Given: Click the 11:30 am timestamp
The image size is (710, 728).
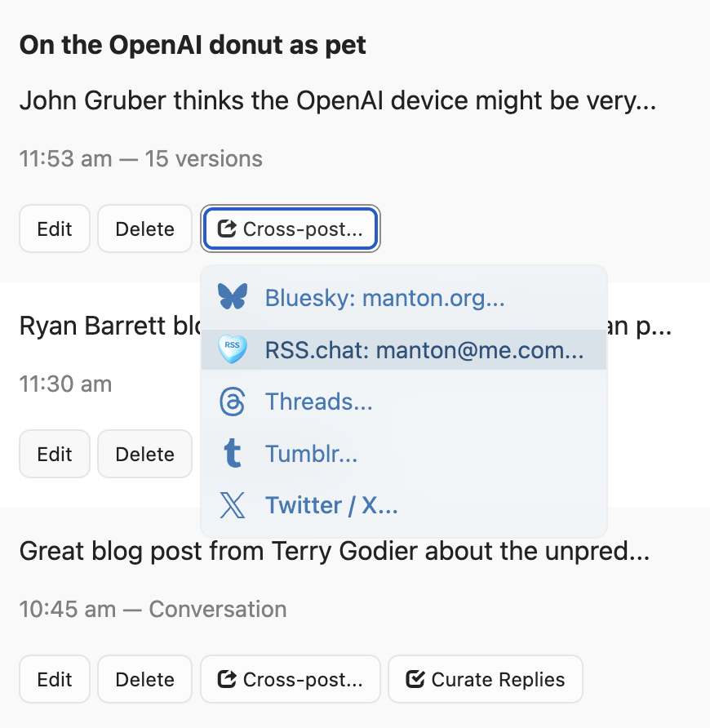Looking at the screenshot, I should pos(65,384).
